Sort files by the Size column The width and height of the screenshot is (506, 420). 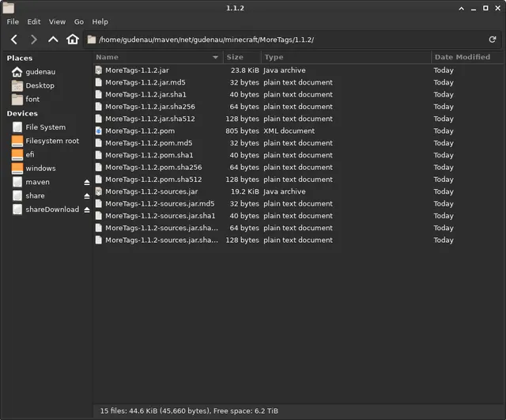pyautogui.click(x=242, y=57)
